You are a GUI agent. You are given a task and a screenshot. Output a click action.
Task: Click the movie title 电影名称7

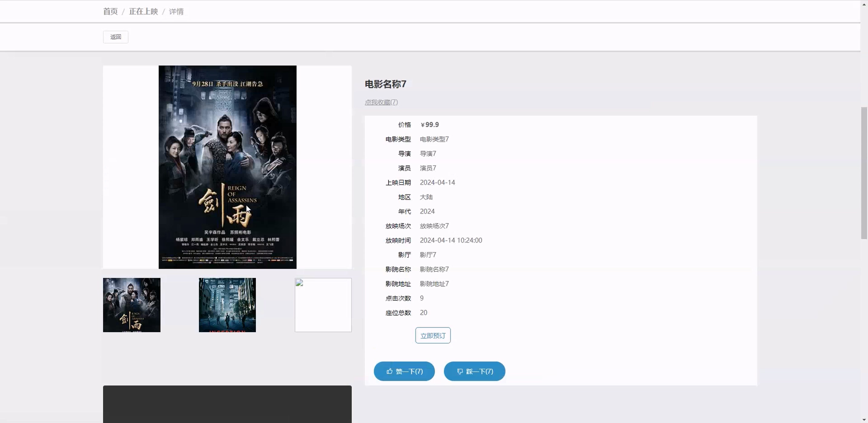pyautogui.click(x=386, y=84)
